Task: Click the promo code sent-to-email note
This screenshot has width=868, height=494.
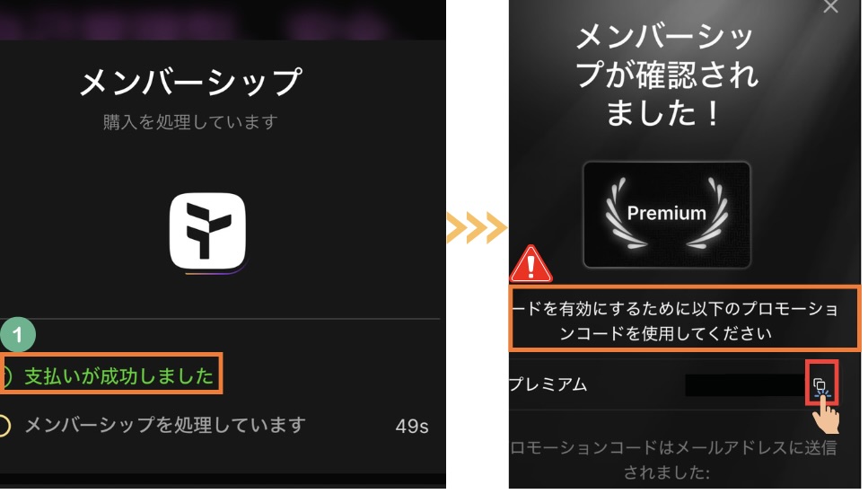Action: coord(673,460)
